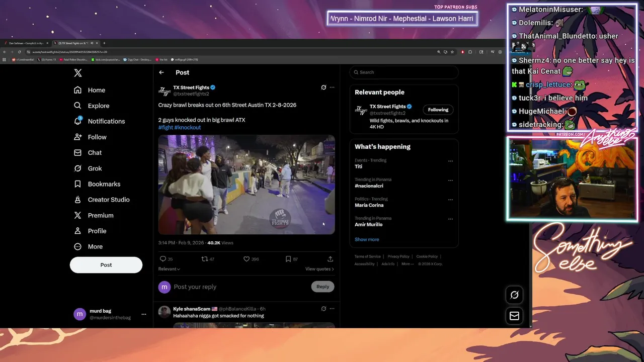Click Grok icon on TX Street Fights post
Viewport: 644px width, 362px height.
pos(324,87)
